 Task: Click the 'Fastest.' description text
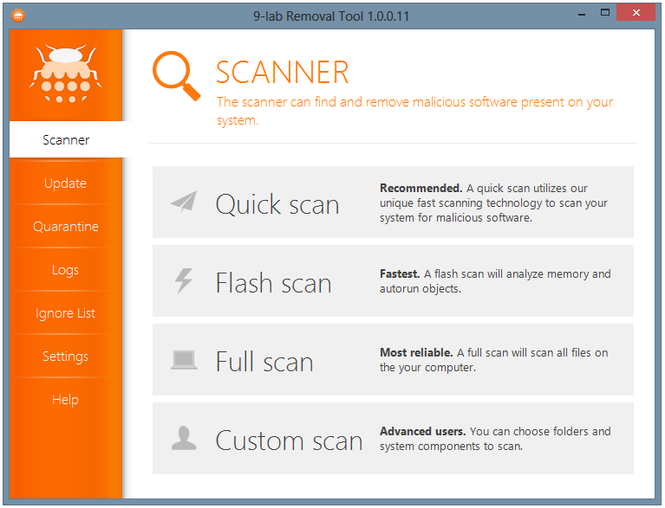(495, 281)
